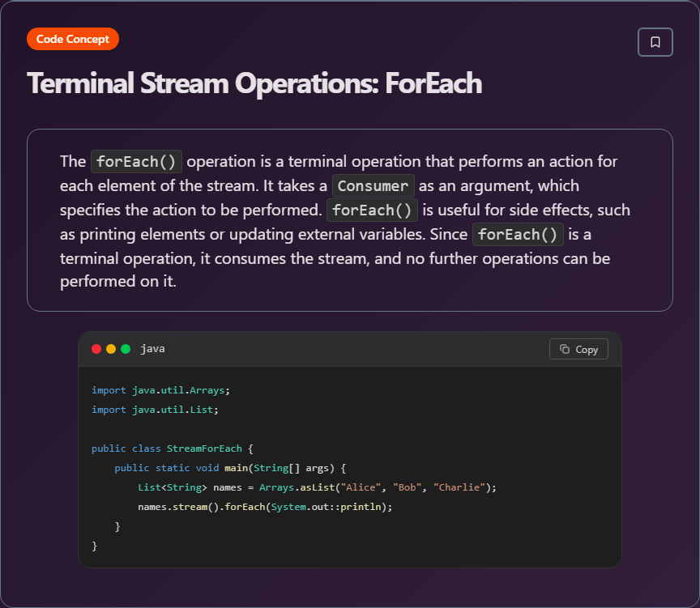
Task: Click the forEach() chip after 'Since'
Action: click(x=518, y=234)
